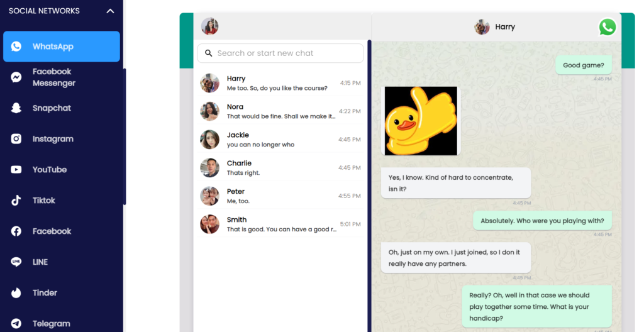Collapse the SOCIAL NETWORKS section chevron
This screenshot has width=644, height=332.
[x=110, y=11]
